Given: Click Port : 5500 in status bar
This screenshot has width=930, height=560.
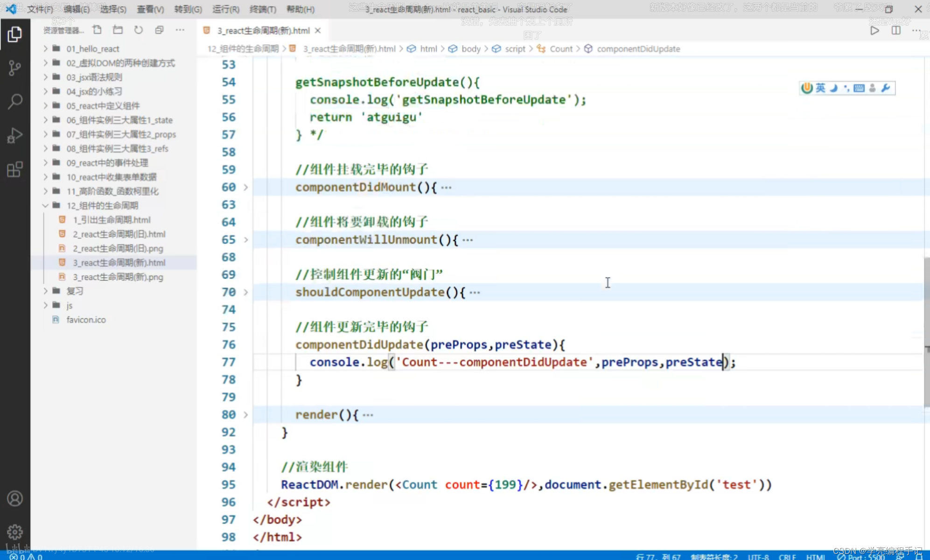Looking at the screenshot, I should tap(861, 557).
